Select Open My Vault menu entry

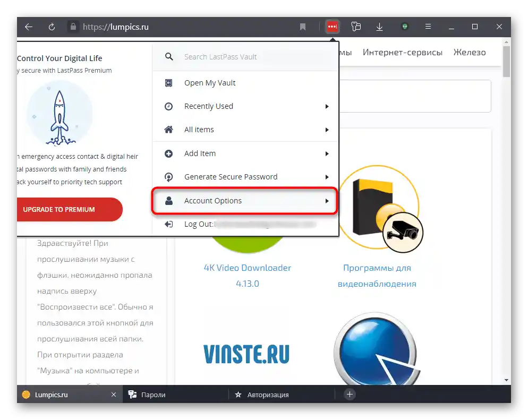click(x=245, y=83)
